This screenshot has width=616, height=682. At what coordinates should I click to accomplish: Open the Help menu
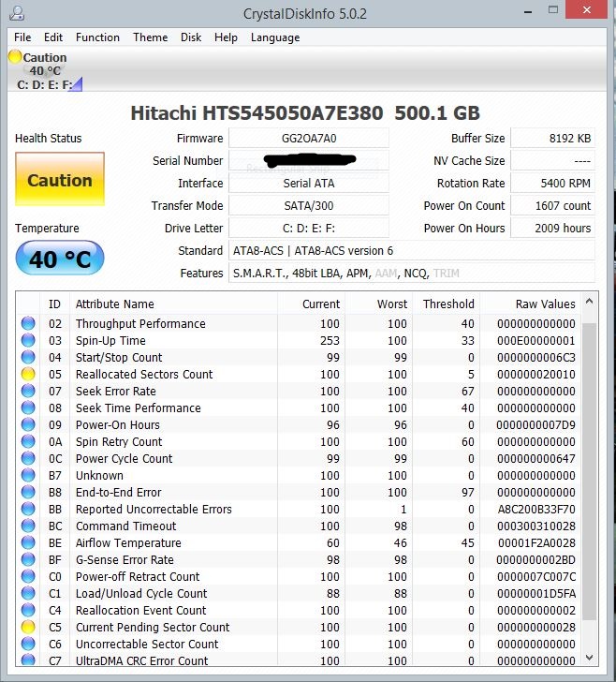tap(226, 37)
